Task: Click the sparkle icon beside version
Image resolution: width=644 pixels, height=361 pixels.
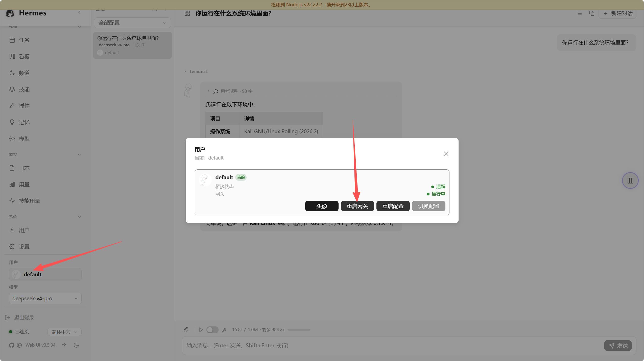Action: click(x=64, y=345)
